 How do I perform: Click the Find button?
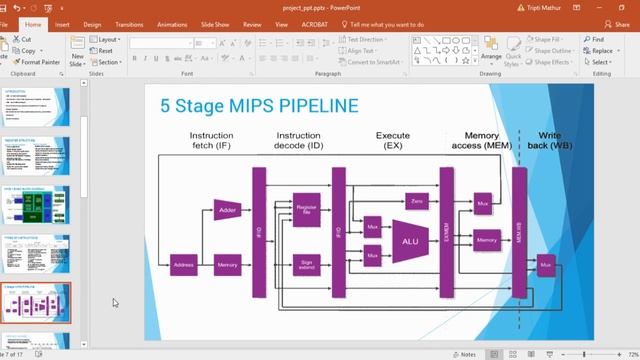pyautogui.click(x=594, y=39)
